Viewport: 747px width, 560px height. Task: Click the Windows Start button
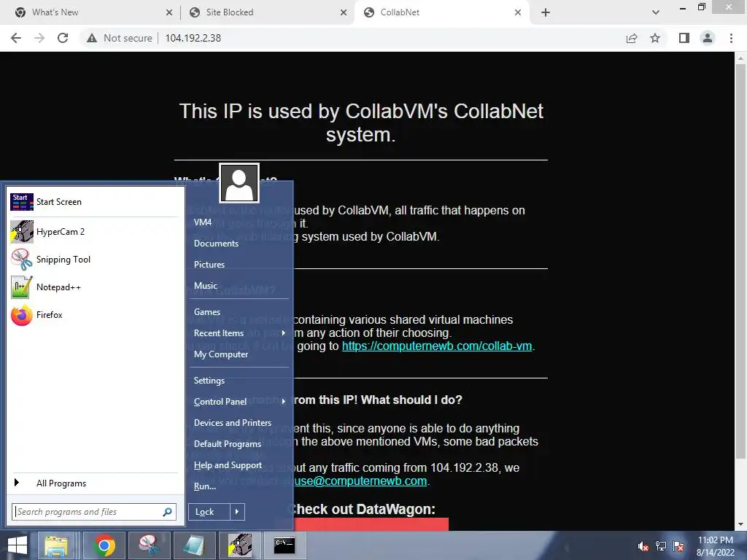[x=18, y=545]
